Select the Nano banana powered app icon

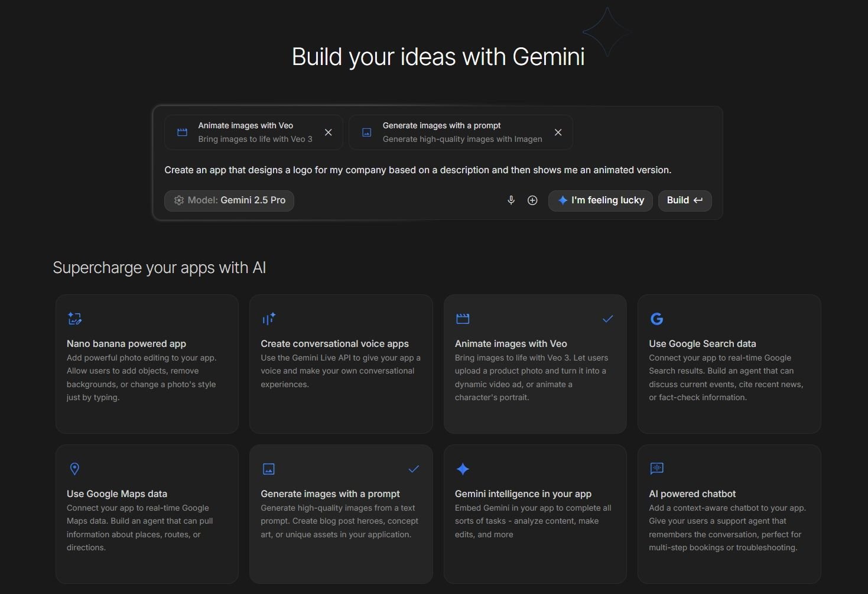tap(74, 318)
